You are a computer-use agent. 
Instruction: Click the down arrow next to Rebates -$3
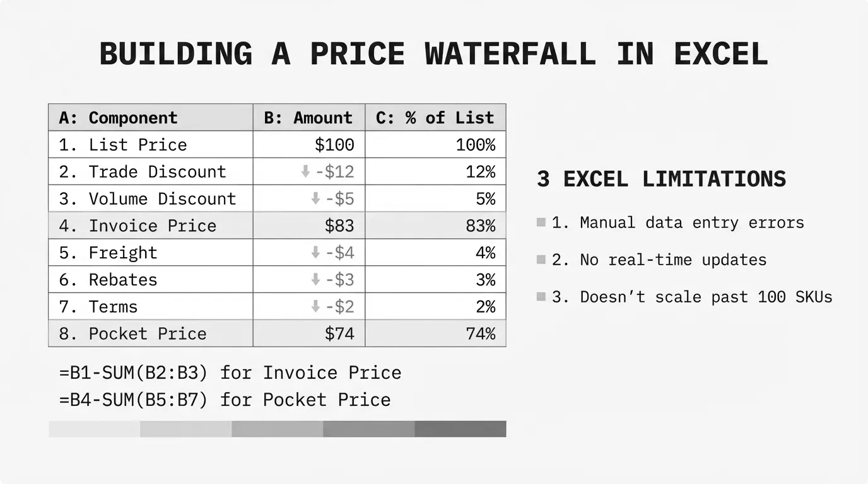coord(316,280)
